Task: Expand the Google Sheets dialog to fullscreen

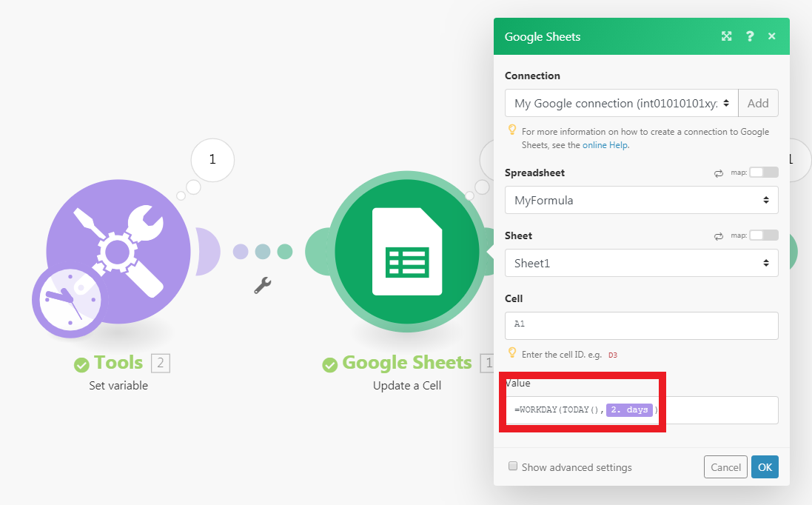Action: (727, 36)
